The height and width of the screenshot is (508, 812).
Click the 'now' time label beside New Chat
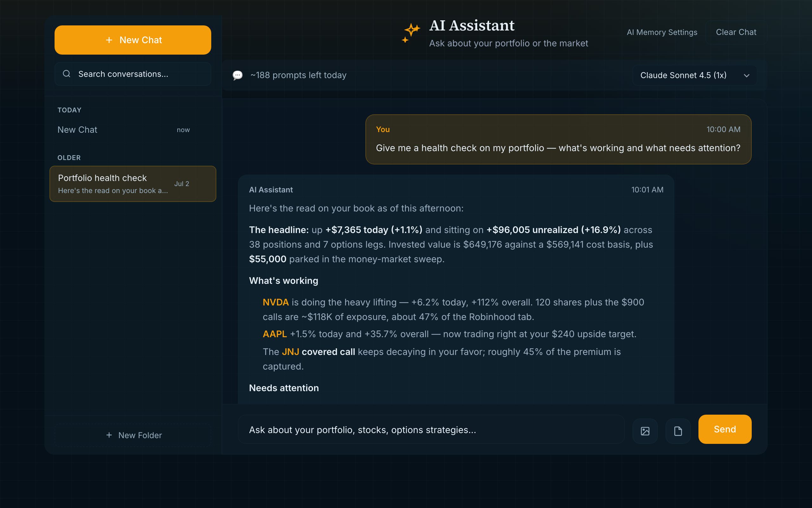pos(183,130)
